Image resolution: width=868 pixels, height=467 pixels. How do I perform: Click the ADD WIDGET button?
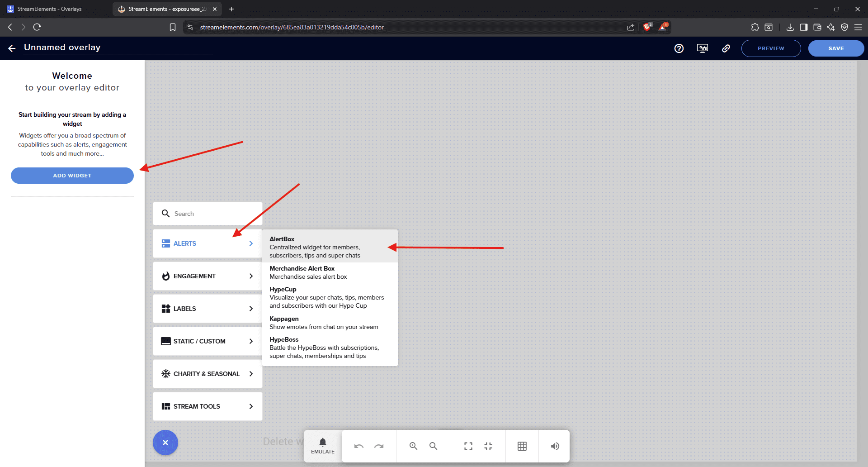[72, 176]
